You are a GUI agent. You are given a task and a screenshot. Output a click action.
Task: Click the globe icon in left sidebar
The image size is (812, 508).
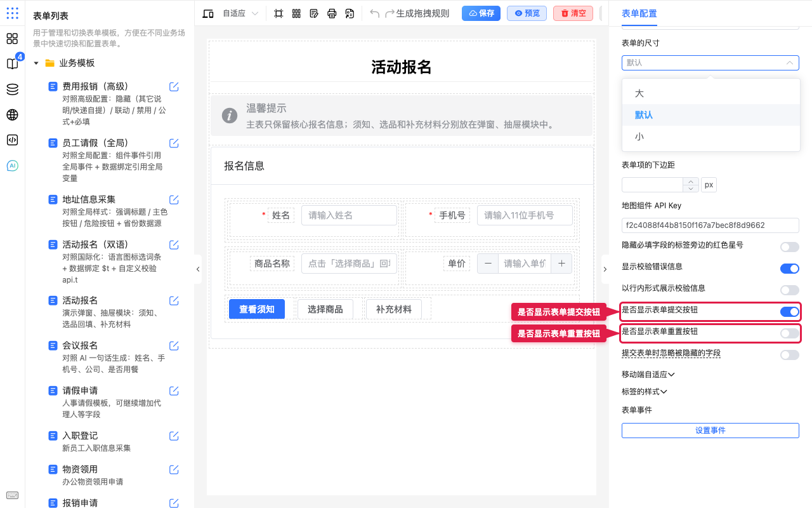[x=12, y=115]
